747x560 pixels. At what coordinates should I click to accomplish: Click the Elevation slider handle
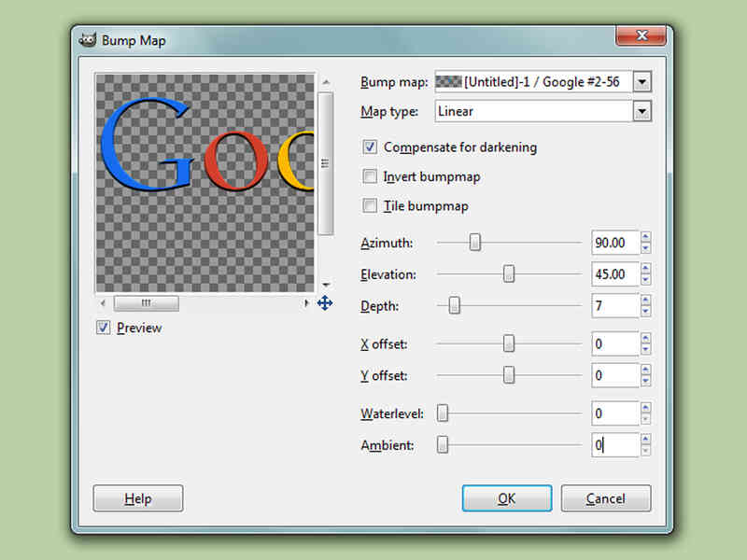(509, 274)
